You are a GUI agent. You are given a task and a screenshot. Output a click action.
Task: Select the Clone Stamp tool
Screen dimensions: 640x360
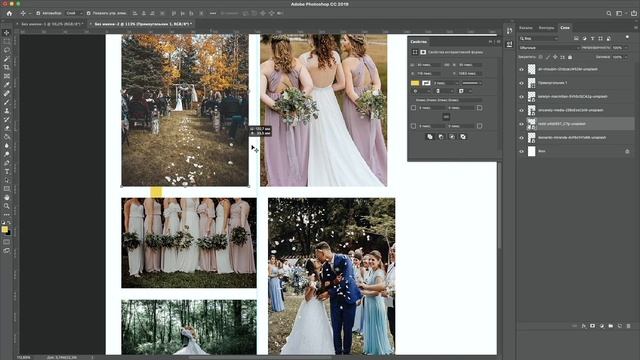click(7, 111)
